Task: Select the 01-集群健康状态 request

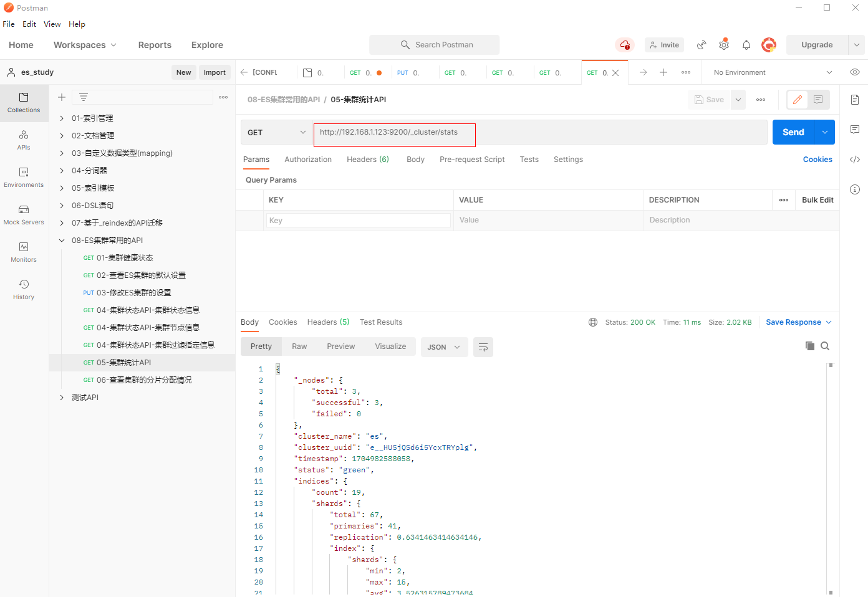Action: coord(125,258)
